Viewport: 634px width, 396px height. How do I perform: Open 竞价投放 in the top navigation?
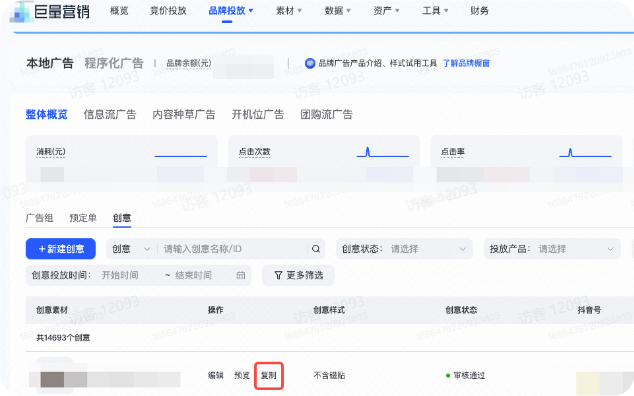click(168, 11)
